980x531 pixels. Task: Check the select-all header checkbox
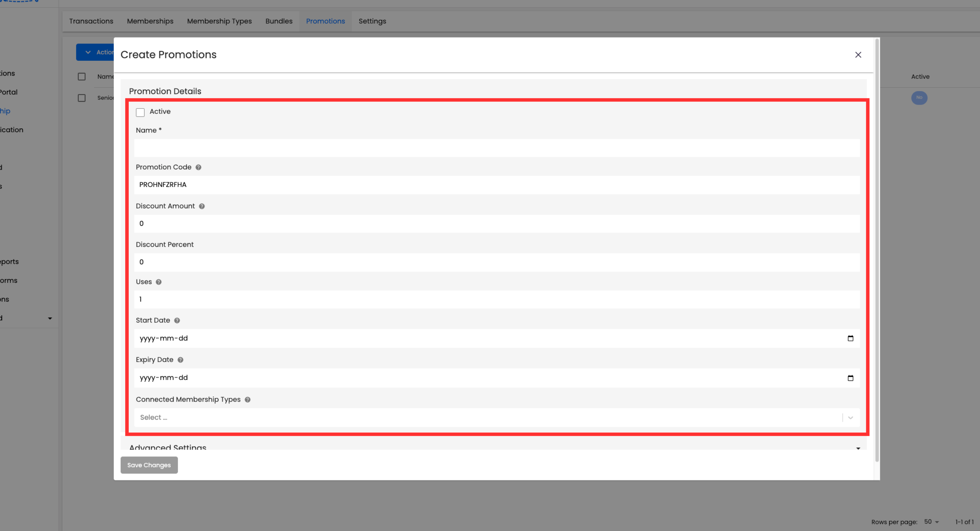[x=81, y=76]
